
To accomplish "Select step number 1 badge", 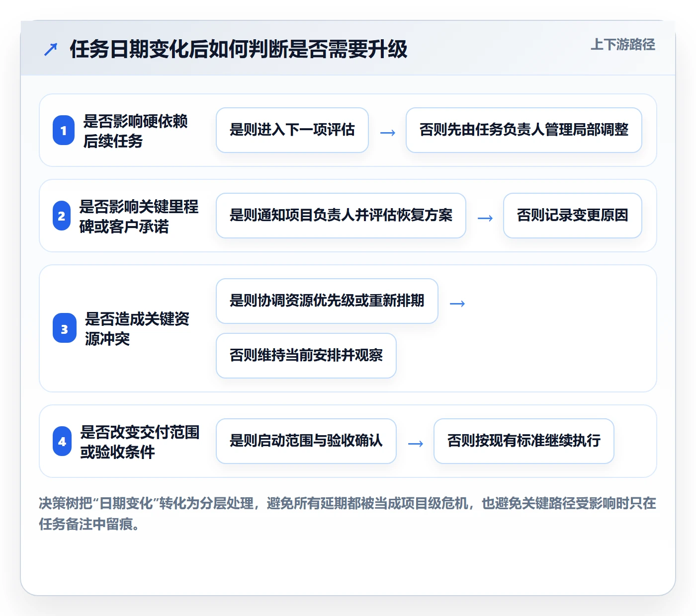I will [x=64, y=130].
